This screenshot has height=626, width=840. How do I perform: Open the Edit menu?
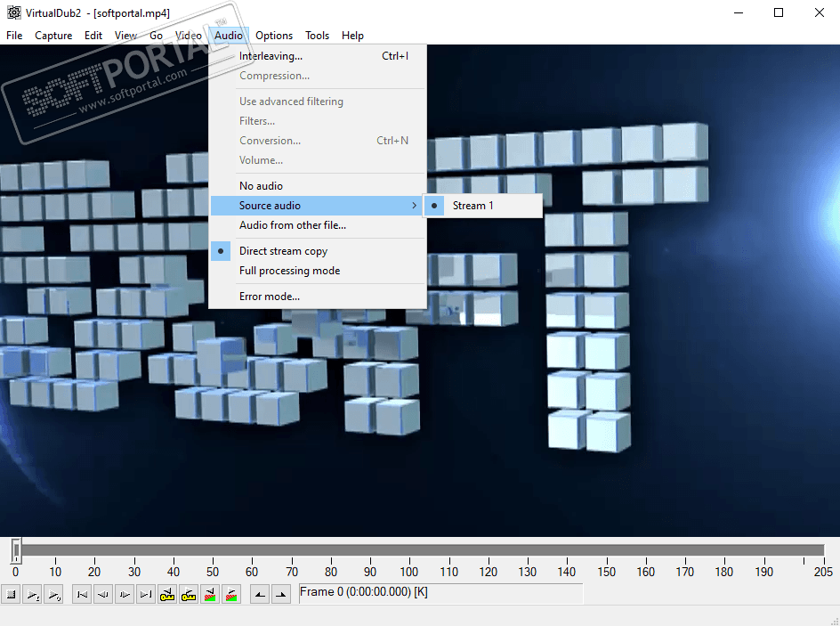pos(93,36)
